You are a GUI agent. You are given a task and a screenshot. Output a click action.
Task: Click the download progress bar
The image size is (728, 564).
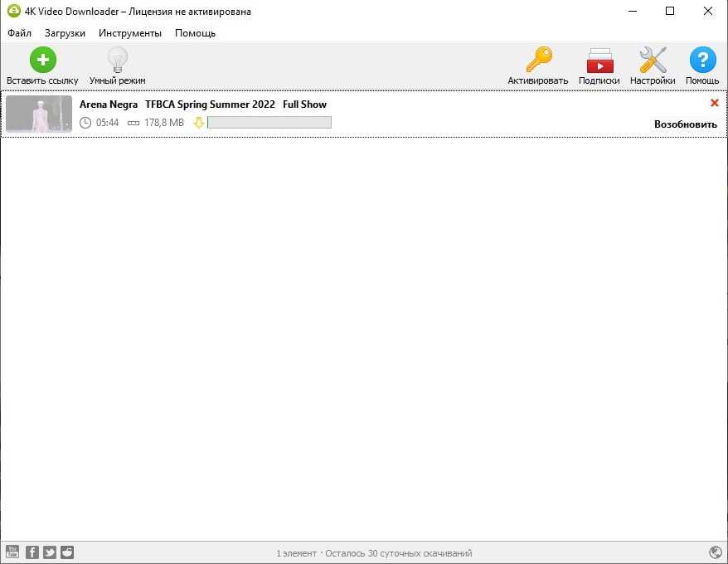[x=269, y=123]
